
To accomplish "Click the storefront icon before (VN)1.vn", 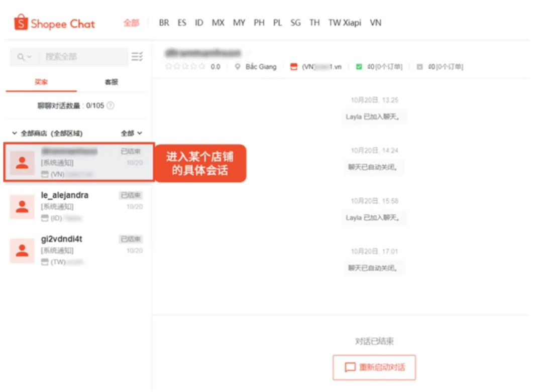I will (293, 66).
